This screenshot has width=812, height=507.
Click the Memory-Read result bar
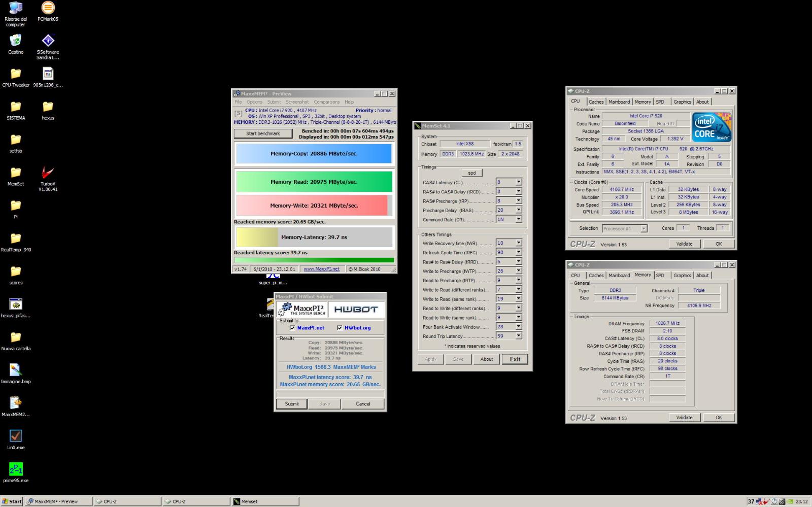click(x=314, y=182)
